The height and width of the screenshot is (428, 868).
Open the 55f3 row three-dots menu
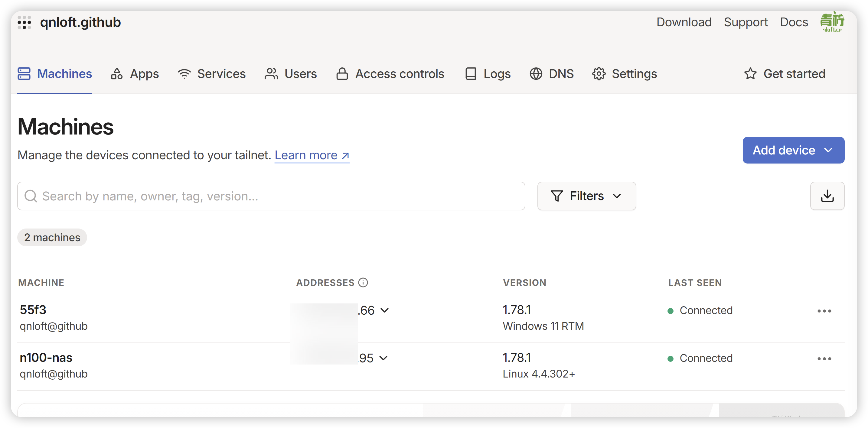[x=824, y=311]
